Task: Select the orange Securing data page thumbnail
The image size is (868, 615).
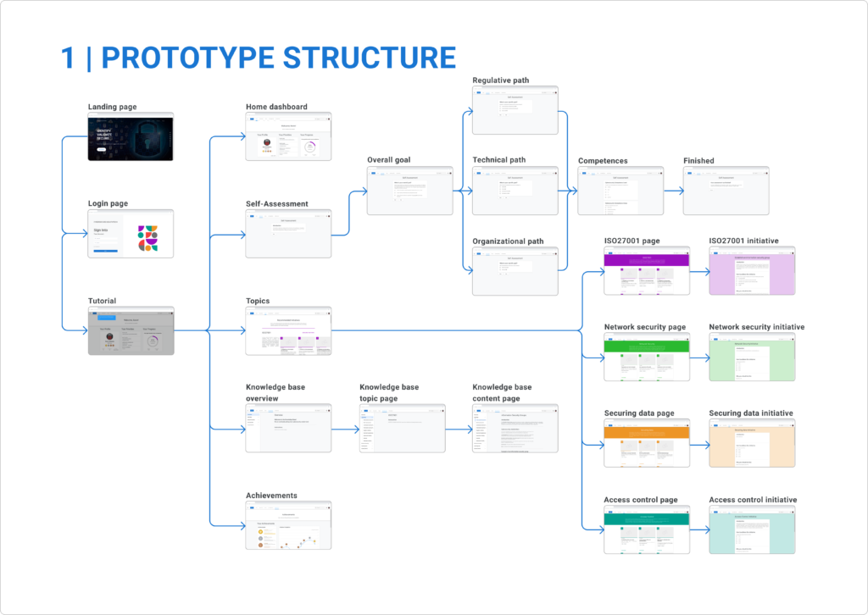Action: point(646,443)
